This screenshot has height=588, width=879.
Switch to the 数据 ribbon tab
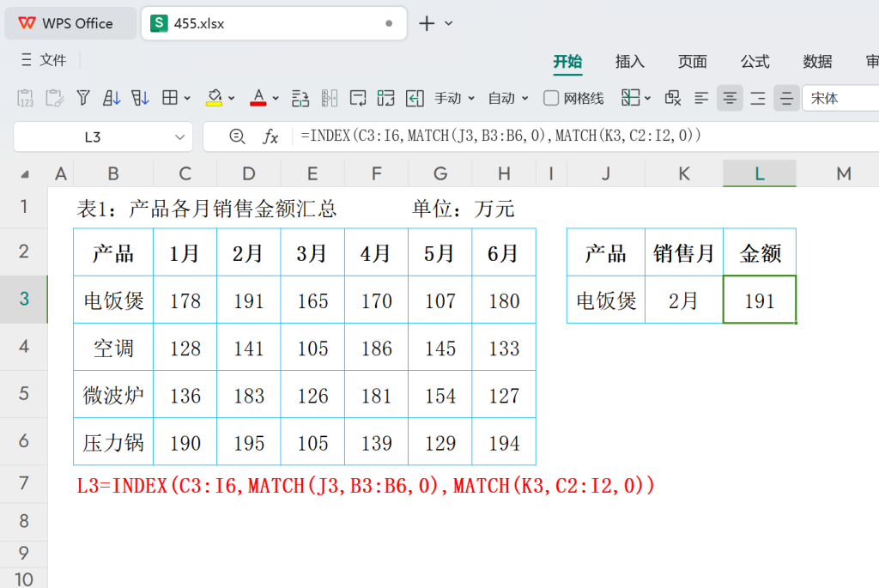[817, 61]
